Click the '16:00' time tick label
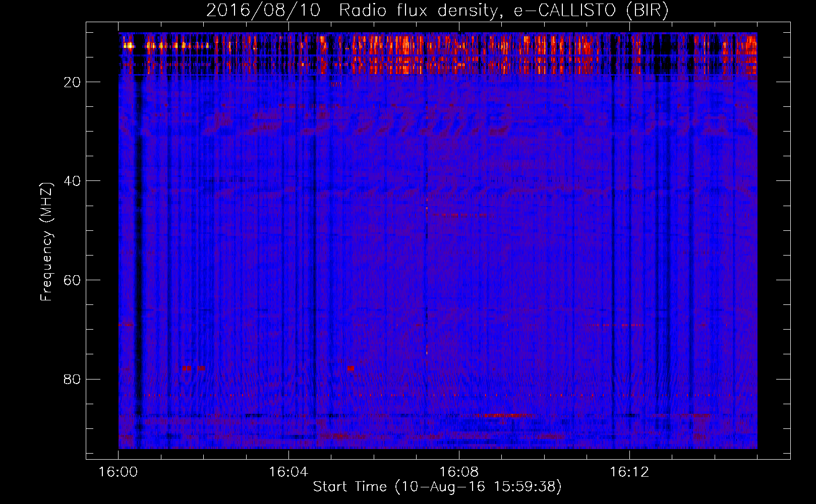The image size is (816, 504). 118,472
